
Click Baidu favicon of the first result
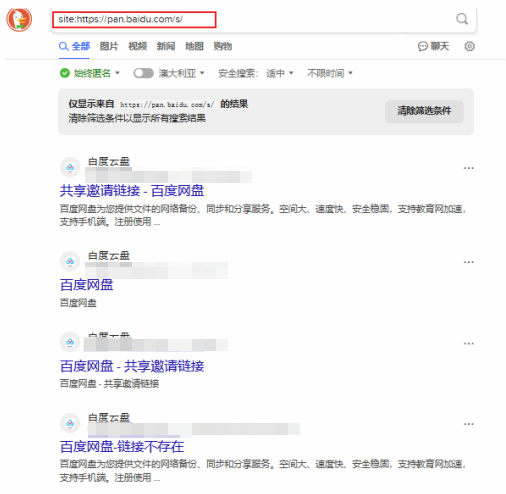(x=70, y=167)
